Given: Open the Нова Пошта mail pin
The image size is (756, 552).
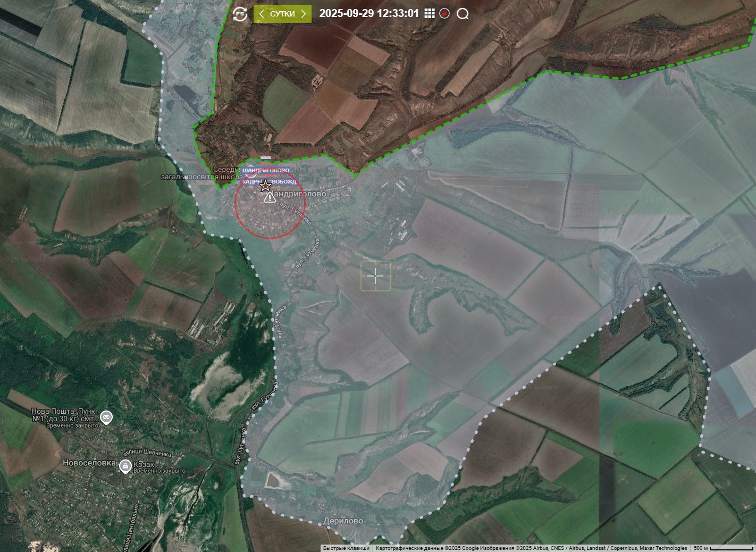Looking at the screenshot, I should coord(106,417).
